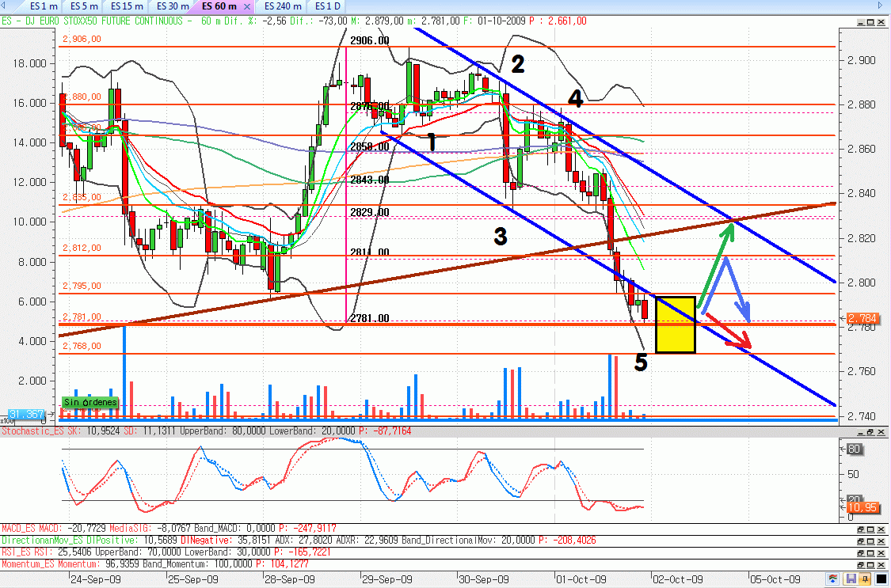Maximize the MACD_ES indicator panel

[x=870, y=529]
